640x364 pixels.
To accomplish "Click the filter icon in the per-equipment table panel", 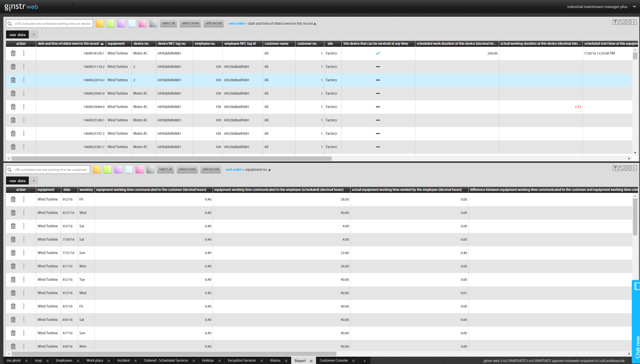I will coord(615,168).
